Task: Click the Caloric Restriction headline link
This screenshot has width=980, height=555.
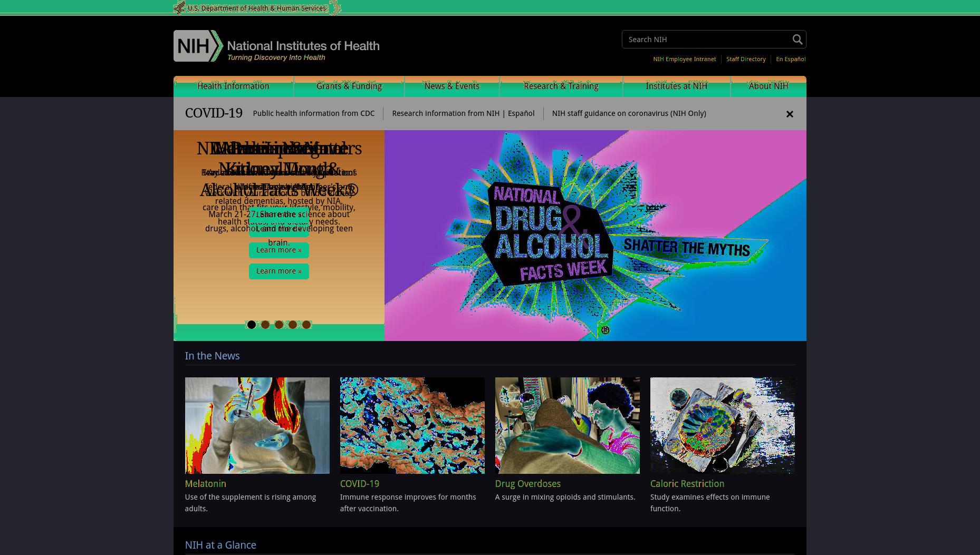Action: click(x=687, y=484)
